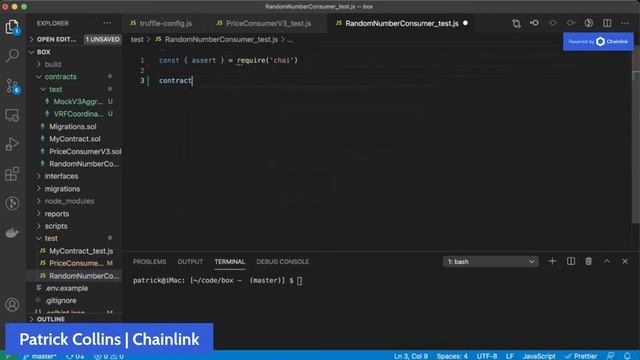The image size is (640, 360).
Task: Expand the build folder
Action: coord(53,64)
